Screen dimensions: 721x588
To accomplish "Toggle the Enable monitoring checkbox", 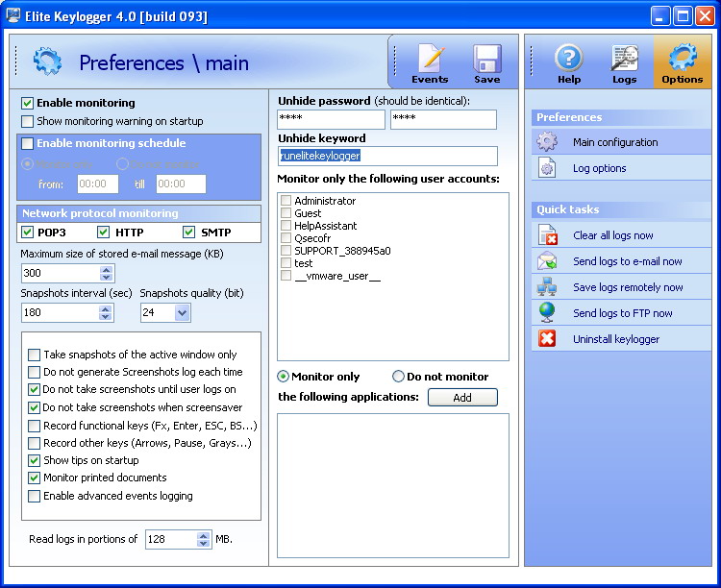I will point(28,103).
